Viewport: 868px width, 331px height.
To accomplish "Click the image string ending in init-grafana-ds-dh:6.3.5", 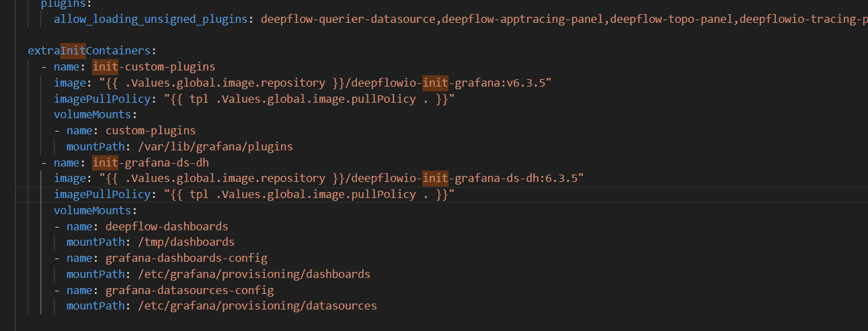I will 341,178.
